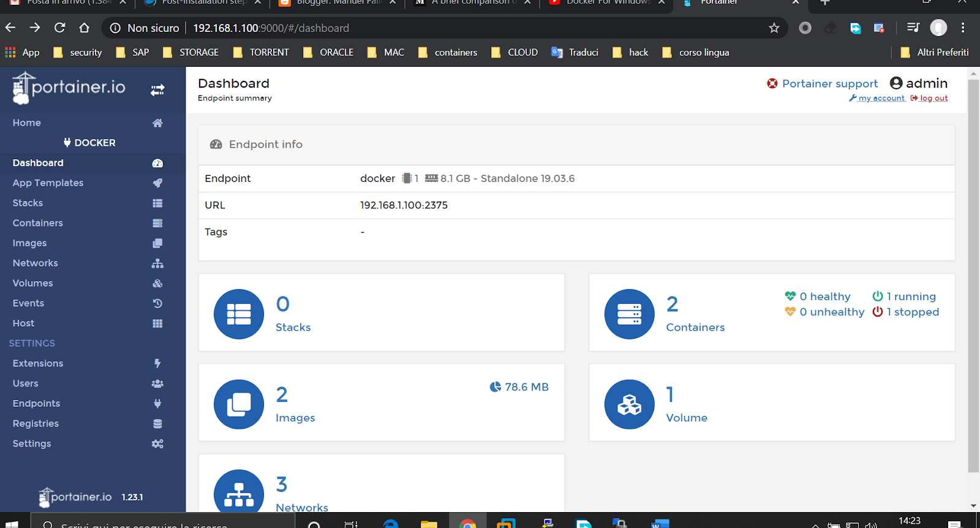
Task: Click the Containers server icon in sidebar
Action: 157,223
